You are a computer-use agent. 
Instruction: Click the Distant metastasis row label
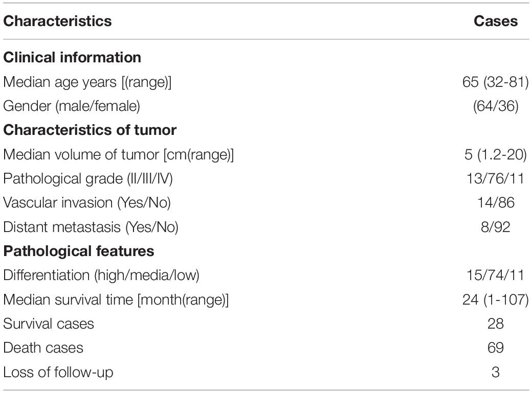91,227
